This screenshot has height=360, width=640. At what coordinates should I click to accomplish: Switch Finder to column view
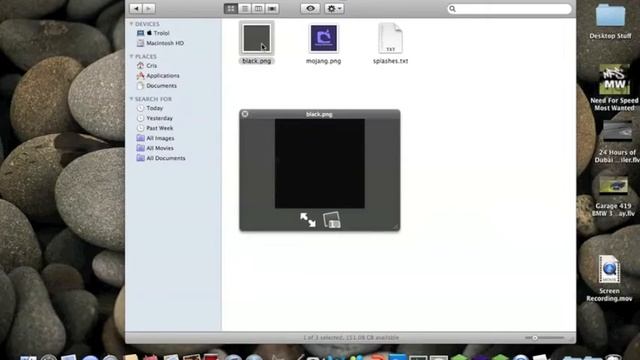pyautogui.click(x=258, y=9)
